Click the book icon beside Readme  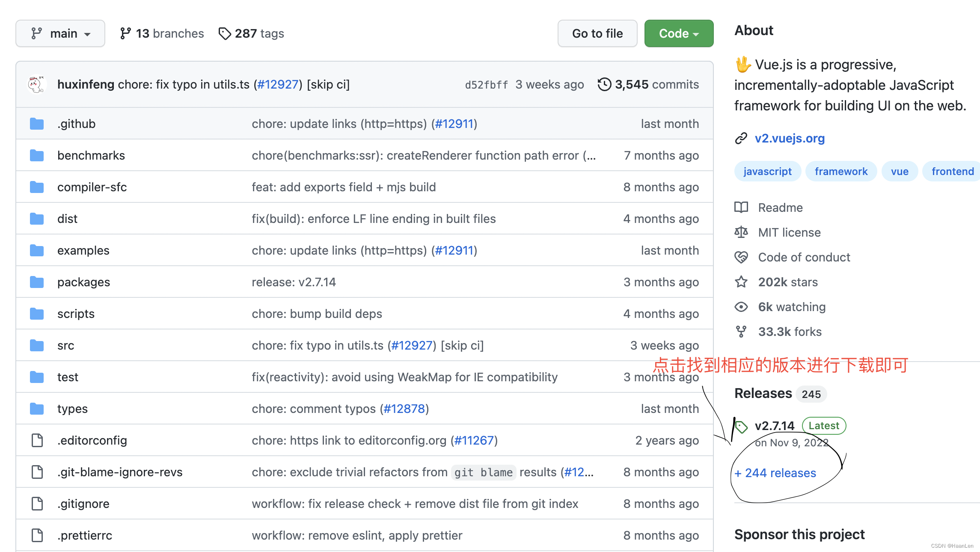coord(741,208)
